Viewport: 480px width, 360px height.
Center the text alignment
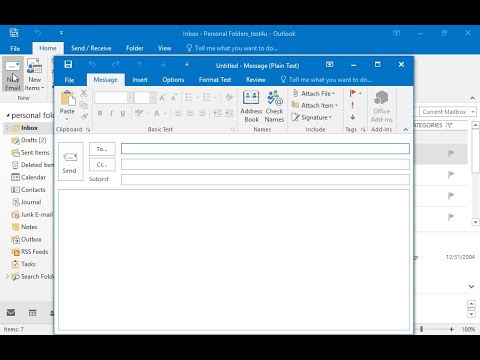click(x=190, y=113)
